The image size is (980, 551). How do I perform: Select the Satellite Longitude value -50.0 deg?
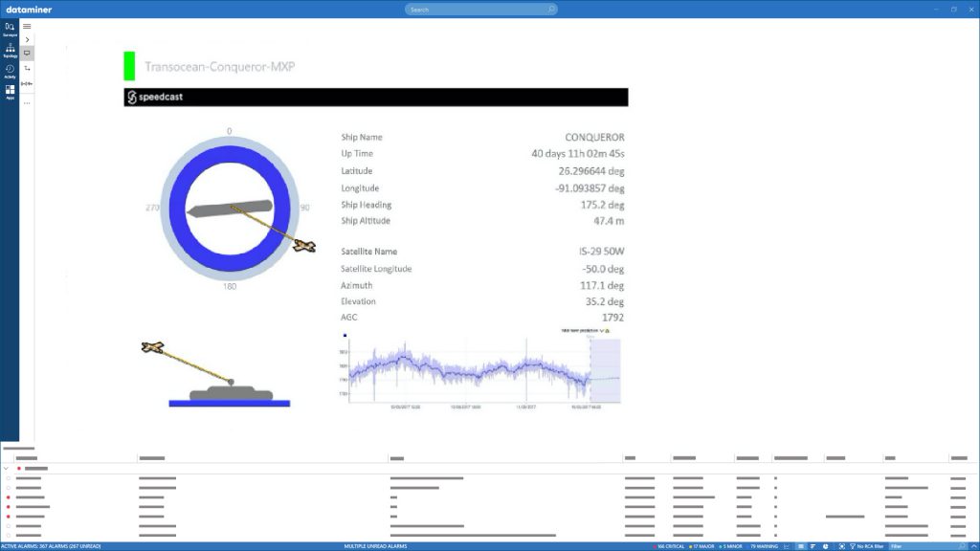(603, 269)
